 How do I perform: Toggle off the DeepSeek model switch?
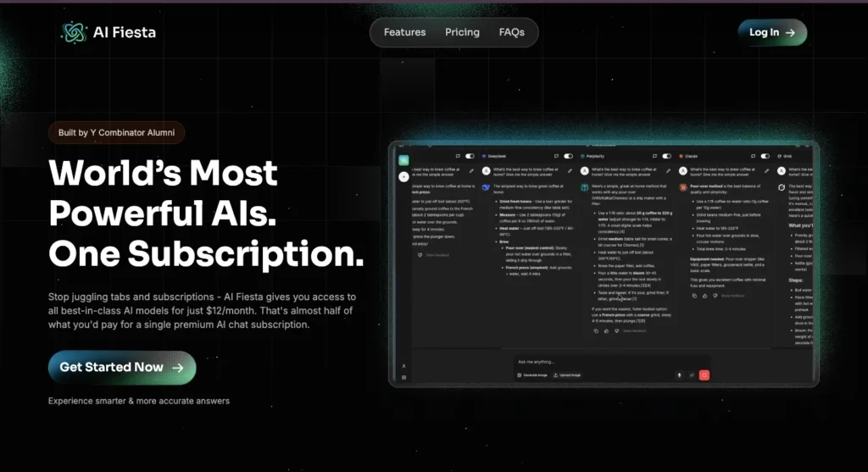(x=568, y=156)
